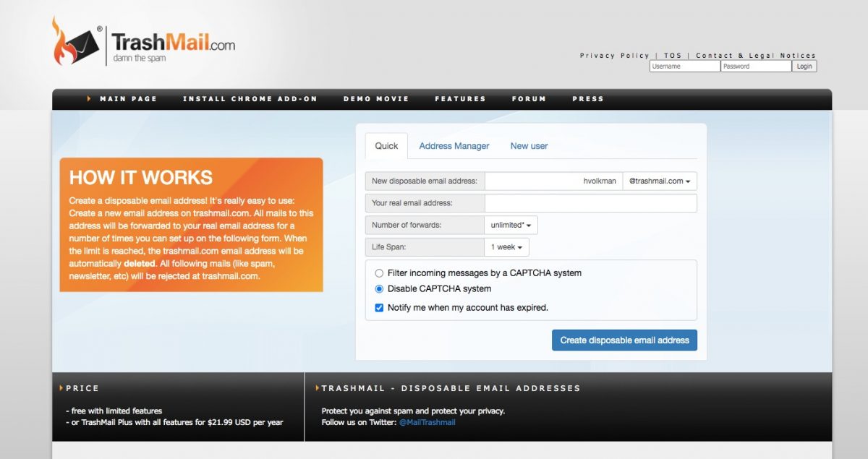This screenshot has height=459, width=868.
Task: Open the @trashmail.com domain dropdown
Action: 659,181
